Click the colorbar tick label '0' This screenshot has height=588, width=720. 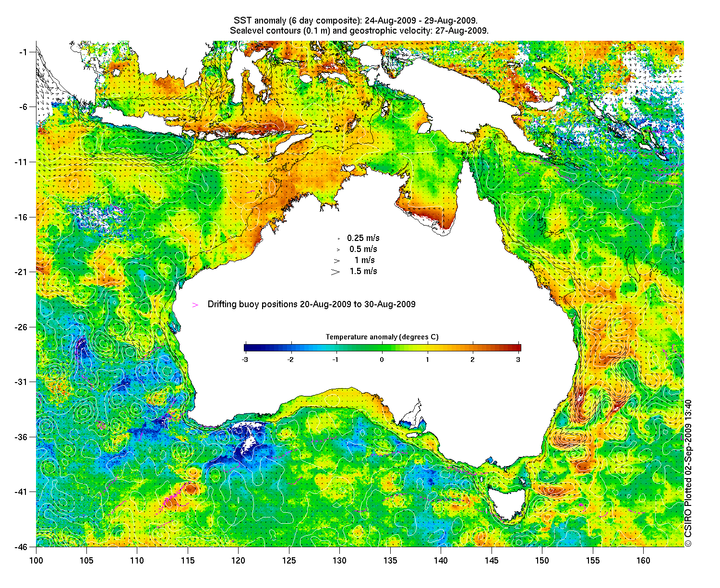(x=382, y=360)
